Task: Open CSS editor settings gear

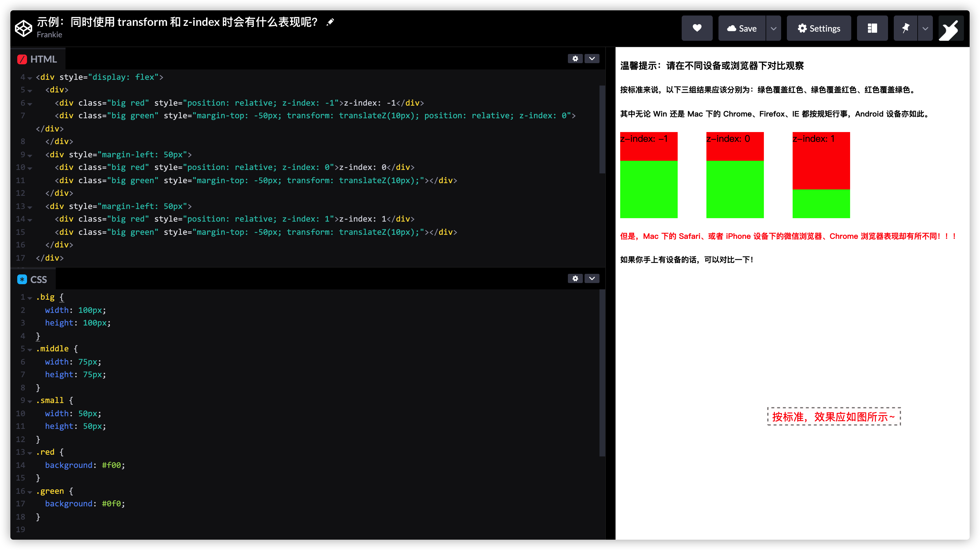Action: click(575, 279)
